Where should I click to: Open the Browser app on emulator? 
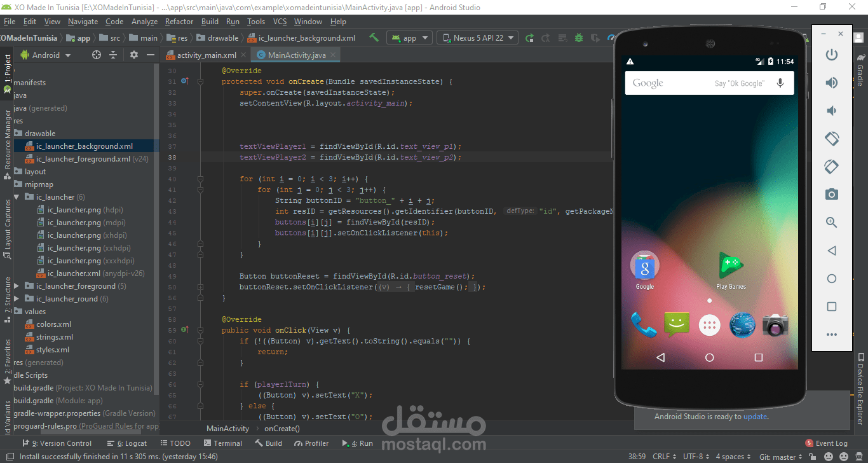coord(742,324)
